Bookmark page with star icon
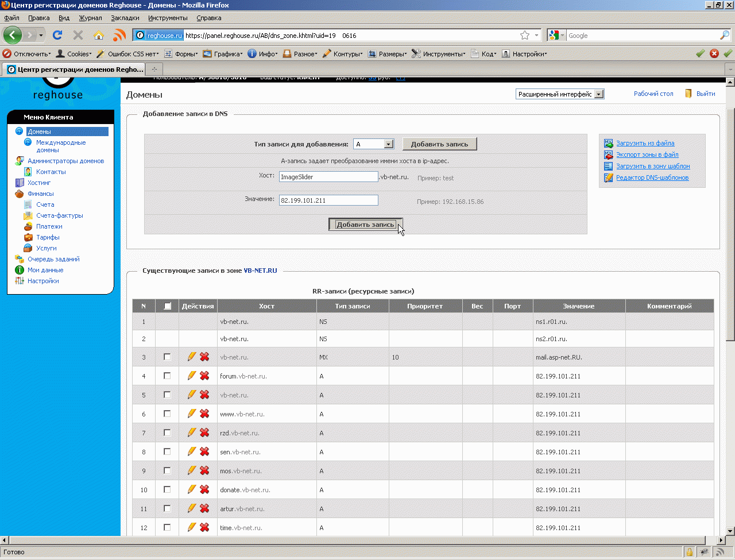 [525, 36]
